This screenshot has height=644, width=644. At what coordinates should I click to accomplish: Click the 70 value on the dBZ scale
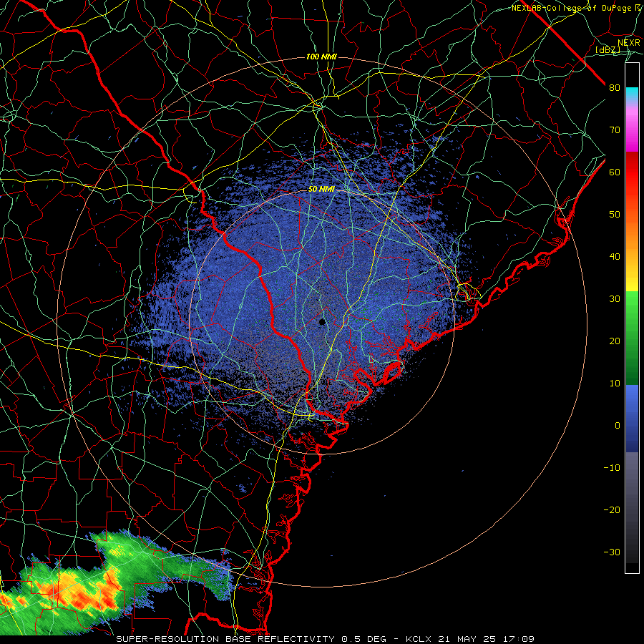coord(615,130)
